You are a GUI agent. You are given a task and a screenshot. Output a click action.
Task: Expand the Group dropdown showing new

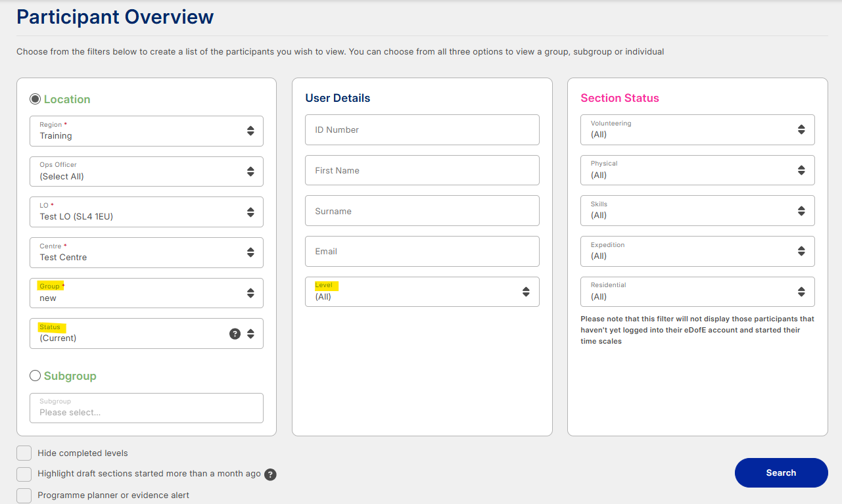pyautogui.click(x=146, y=293)
